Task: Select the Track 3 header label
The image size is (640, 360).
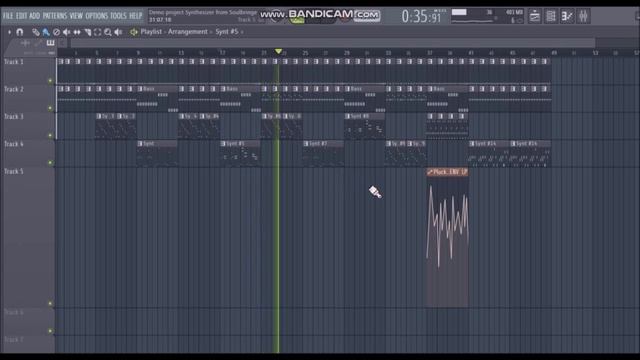Action: [x=14, y=116]
